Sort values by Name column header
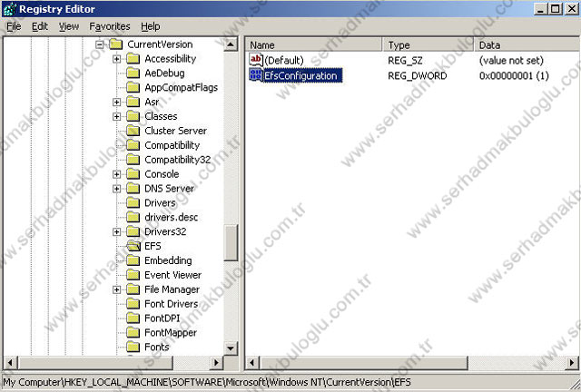 point(313,44)
